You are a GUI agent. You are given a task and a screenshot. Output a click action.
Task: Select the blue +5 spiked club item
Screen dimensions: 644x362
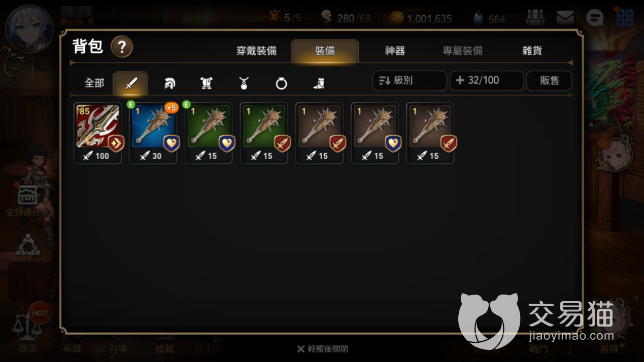[x=153, y=133]
